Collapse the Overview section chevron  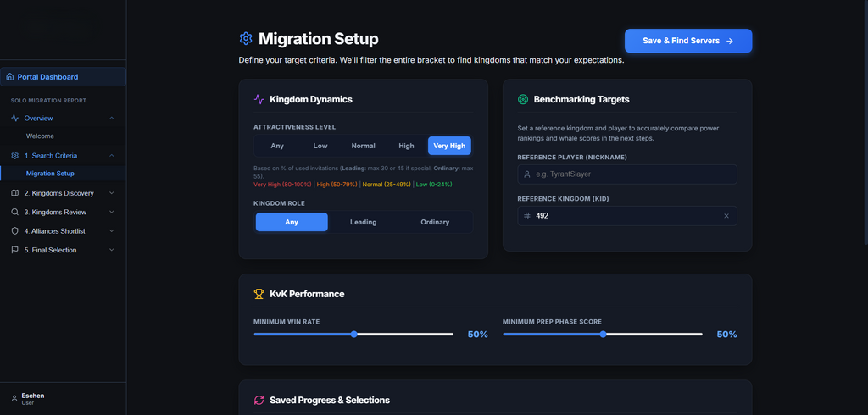coord(112,119)
